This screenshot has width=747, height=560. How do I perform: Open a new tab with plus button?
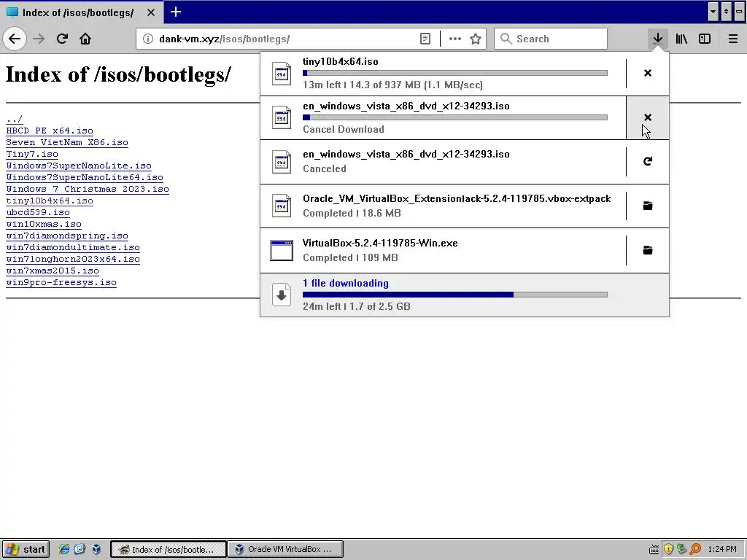coord(176,12)
